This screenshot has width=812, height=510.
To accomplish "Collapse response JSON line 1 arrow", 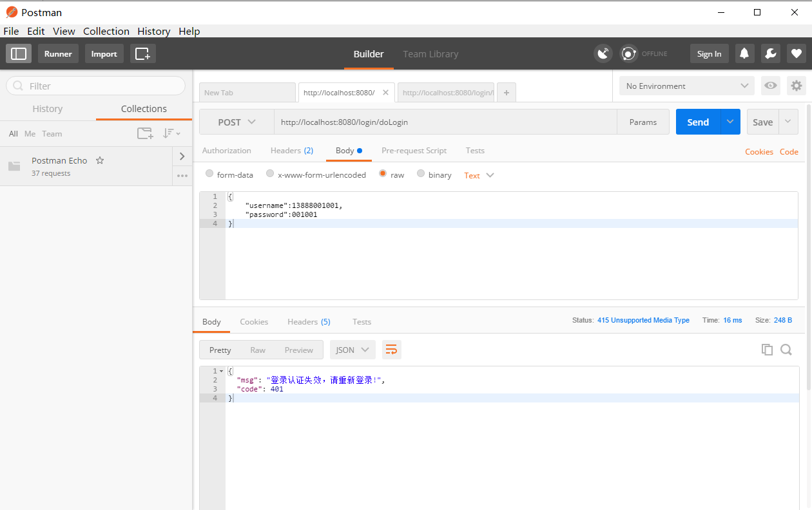I will [222, 372].
